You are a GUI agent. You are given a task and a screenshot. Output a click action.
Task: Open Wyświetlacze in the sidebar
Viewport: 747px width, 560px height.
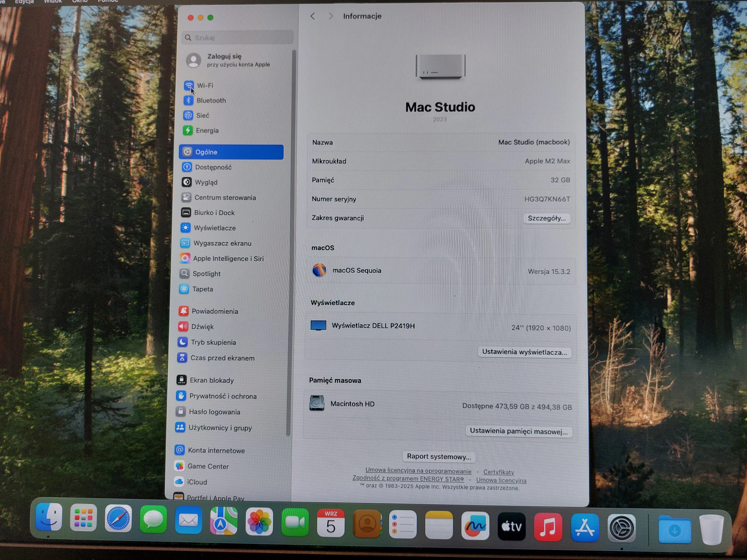pyautogui.click(x=208, y=228)
